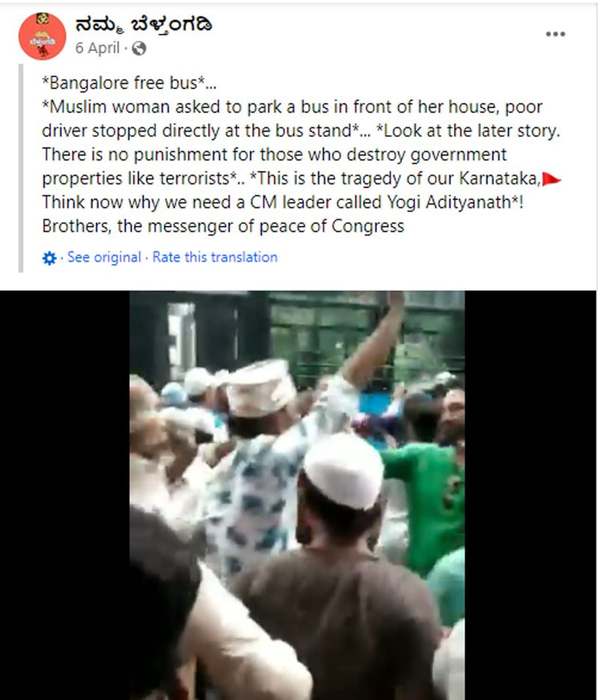The width and height of the screenshot is (598, 700).
Task: Click the translation settings gear icon
Action: click(49, 258)
